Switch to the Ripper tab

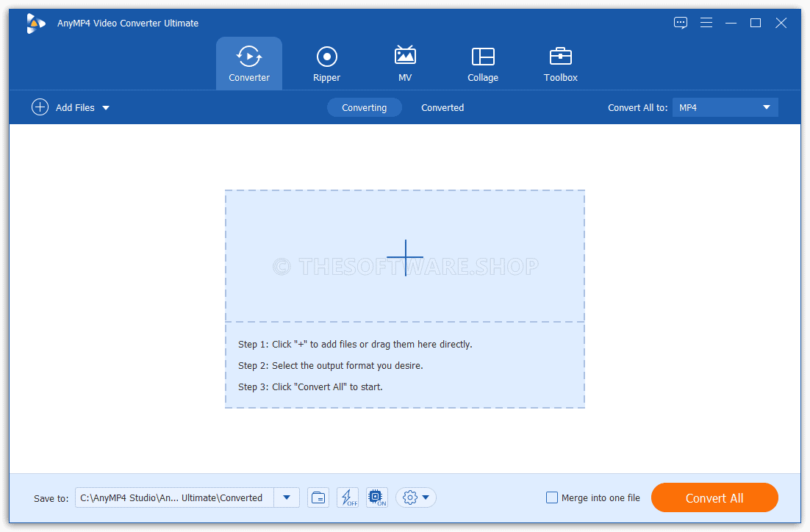point(326,63)
